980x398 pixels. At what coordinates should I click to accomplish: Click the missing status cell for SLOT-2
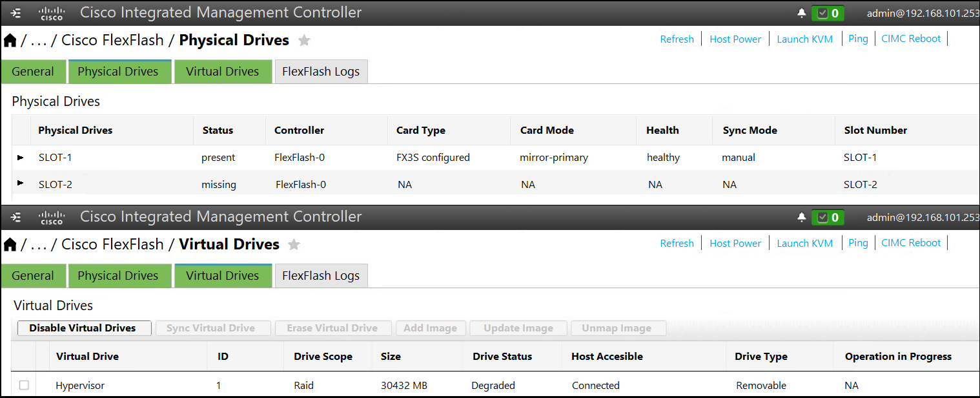point(219,185)
